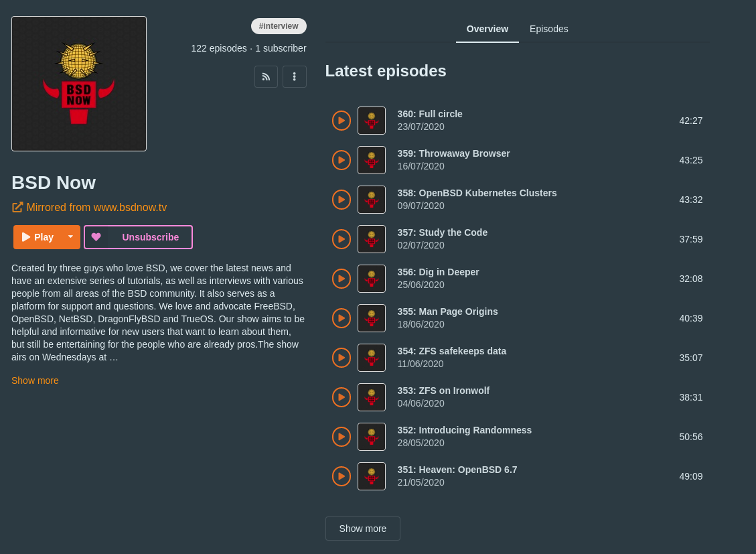Open cover thumbnail of episode 355

(x=371, y=318)
